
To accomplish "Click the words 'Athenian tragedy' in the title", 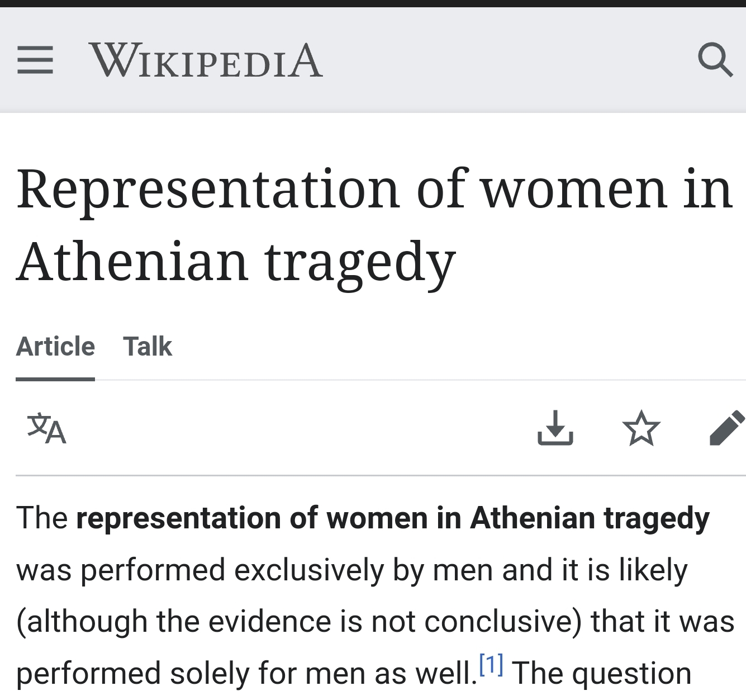I will pyautogui.click(x=236, y=262).
